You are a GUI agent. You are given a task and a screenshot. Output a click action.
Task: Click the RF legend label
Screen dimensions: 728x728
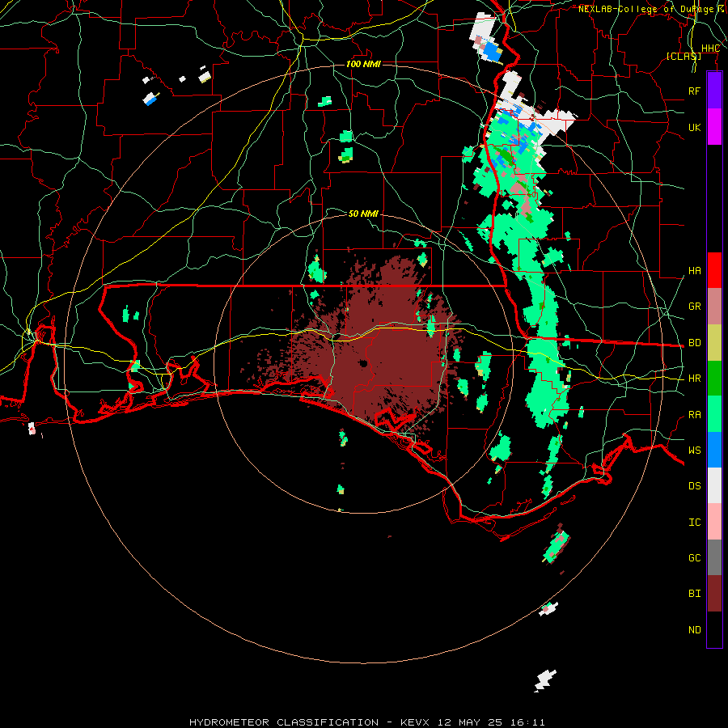pos(694,91)
